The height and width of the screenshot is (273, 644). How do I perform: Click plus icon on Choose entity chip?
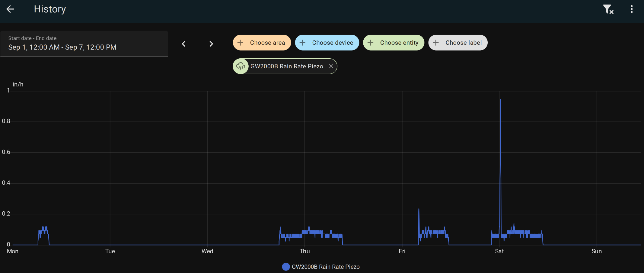(x=370, y=43)
